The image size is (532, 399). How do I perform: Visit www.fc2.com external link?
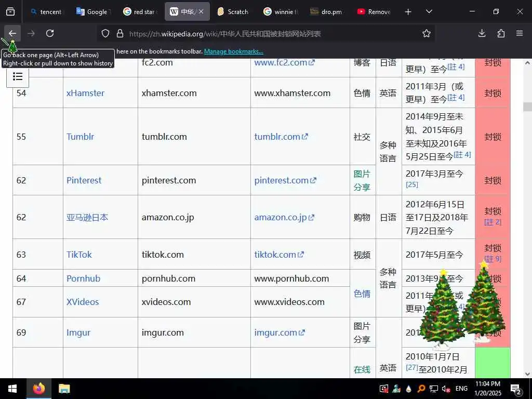tap(285, 62)
